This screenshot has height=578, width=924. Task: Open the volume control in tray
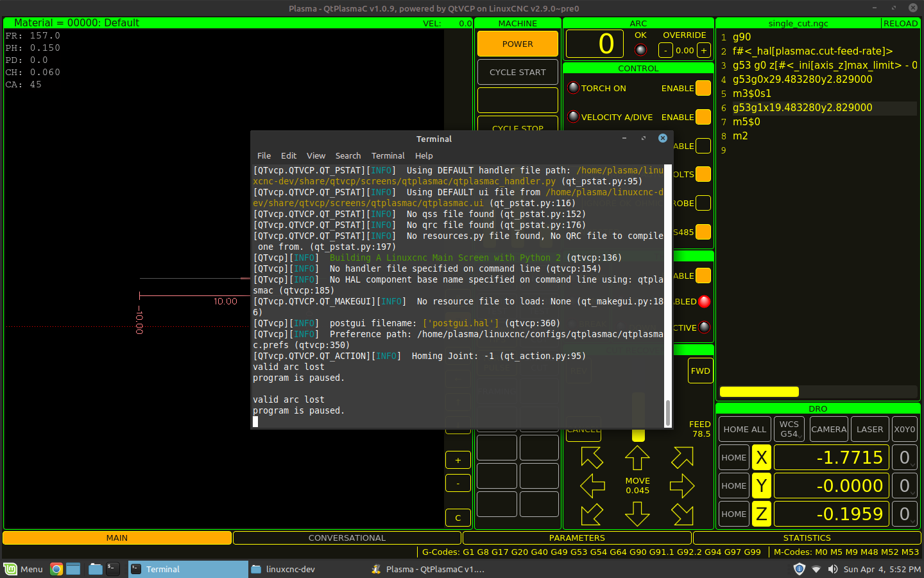click(x=832, y=569)
